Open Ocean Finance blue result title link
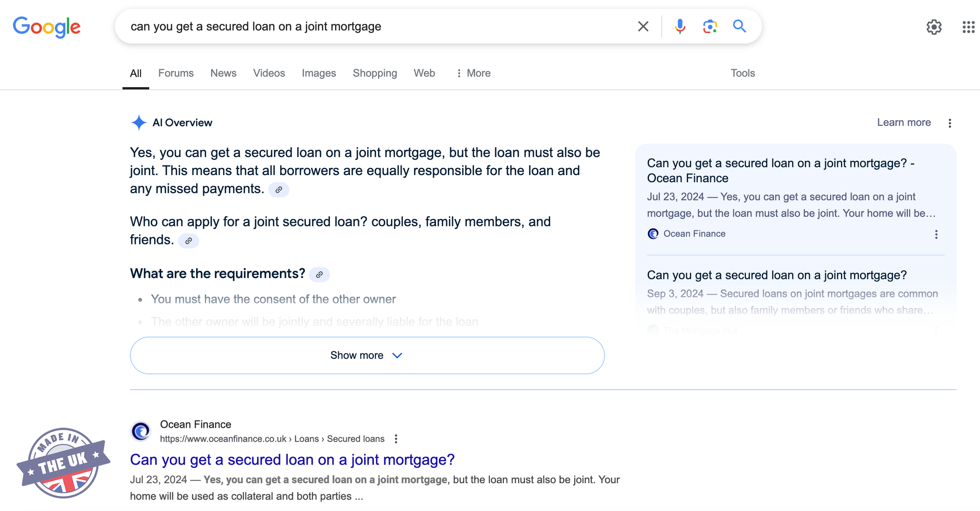980x511 pixels. pos(292,460)
